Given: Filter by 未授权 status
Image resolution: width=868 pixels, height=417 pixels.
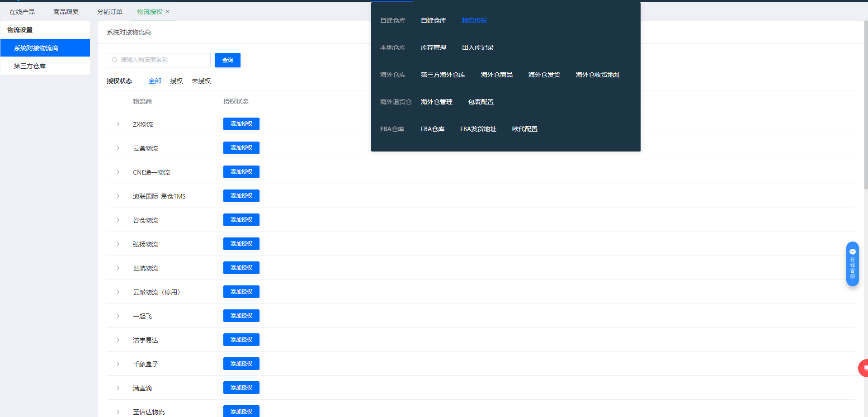Looking at the screenshot, I should click(201, 81).
